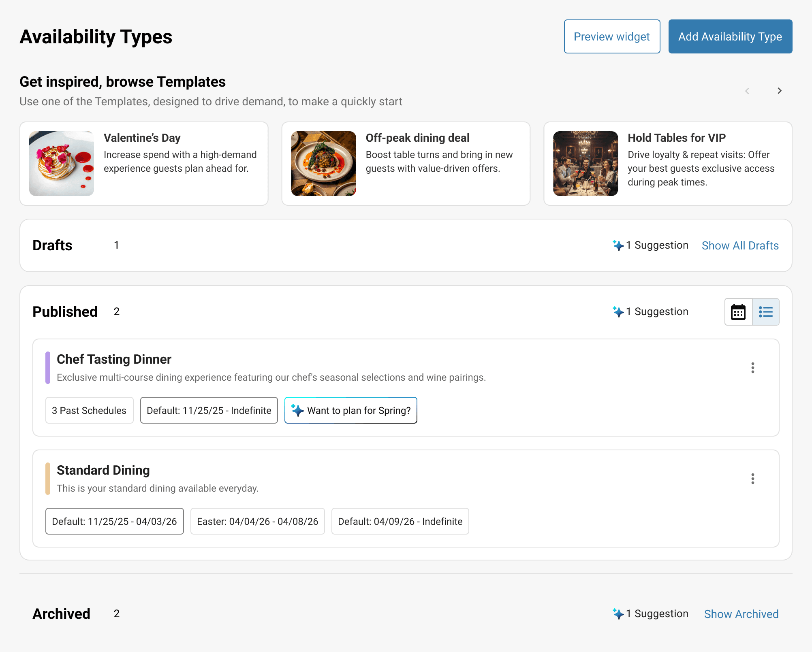Switch to list view icon
This screenshot has height=652, width=812.
click(x=765, y=312)
